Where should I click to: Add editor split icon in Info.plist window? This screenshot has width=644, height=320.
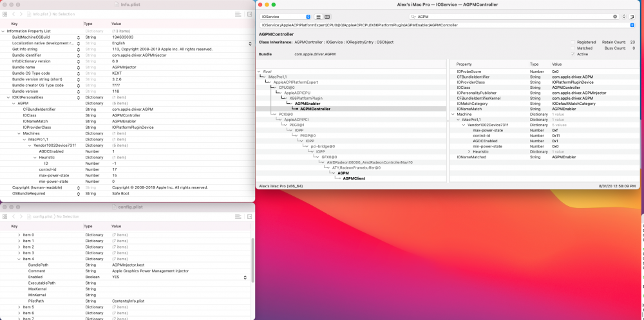tap(249, 14)
